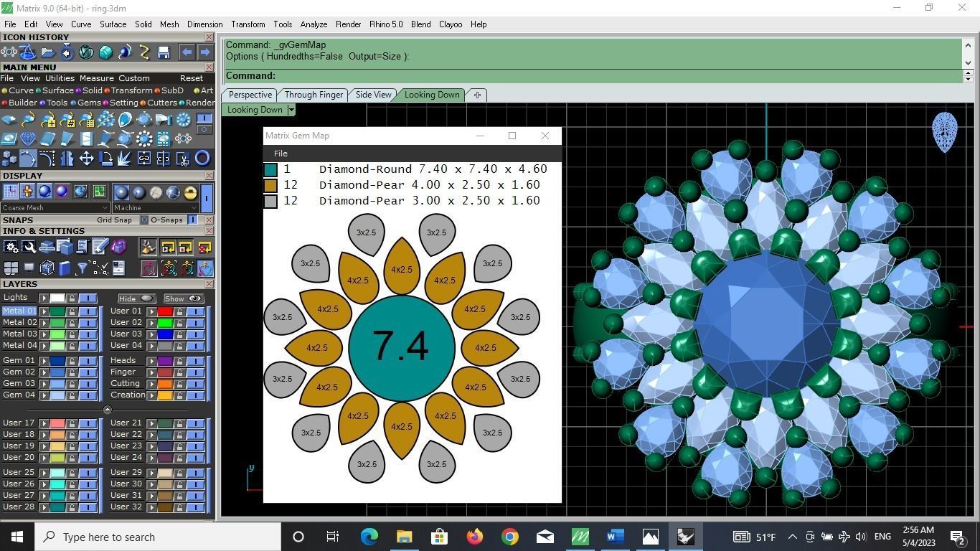Click the four viewport layout icon
980x551 pixels.
pyautogui.click(x=11, y=268)
